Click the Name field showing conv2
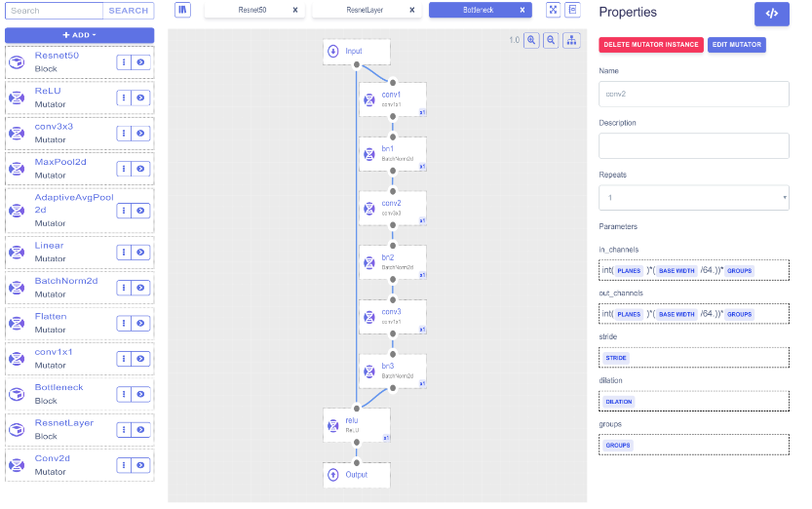This screenshot has height=509, width=812. tap(693, 95)
